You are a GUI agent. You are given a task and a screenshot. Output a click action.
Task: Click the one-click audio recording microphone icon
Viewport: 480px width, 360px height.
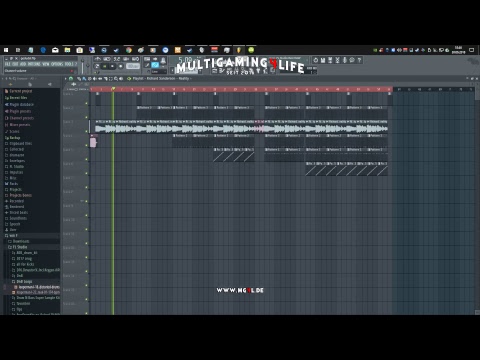[345, 60]
